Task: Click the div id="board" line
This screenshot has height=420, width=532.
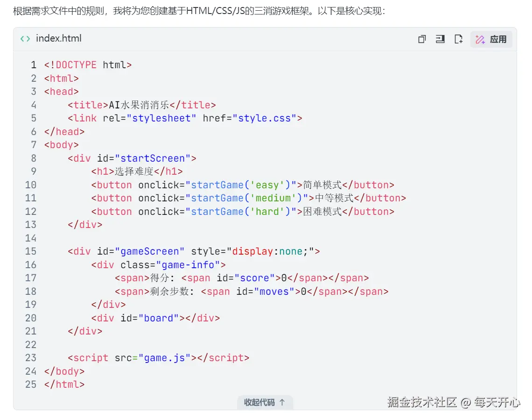Action: pyautogui.click(x=155, y=318)
